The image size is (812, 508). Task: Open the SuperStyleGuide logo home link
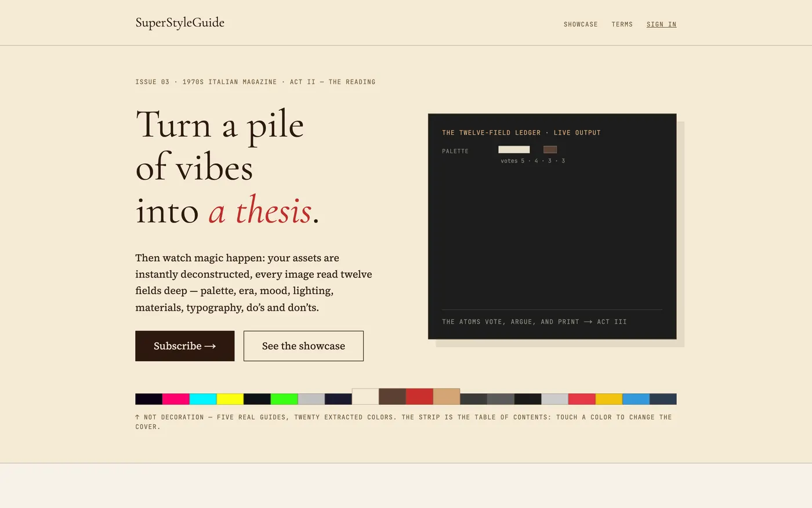[180, 23]
